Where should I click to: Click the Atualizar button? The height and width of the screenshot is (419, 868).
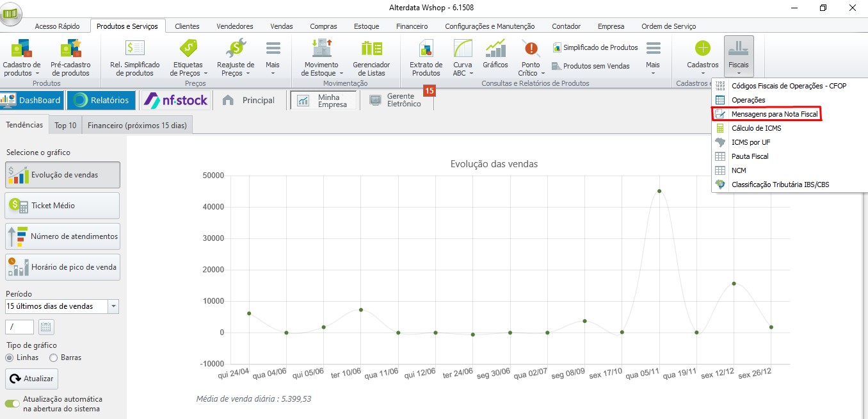click(x=31, y=379)
